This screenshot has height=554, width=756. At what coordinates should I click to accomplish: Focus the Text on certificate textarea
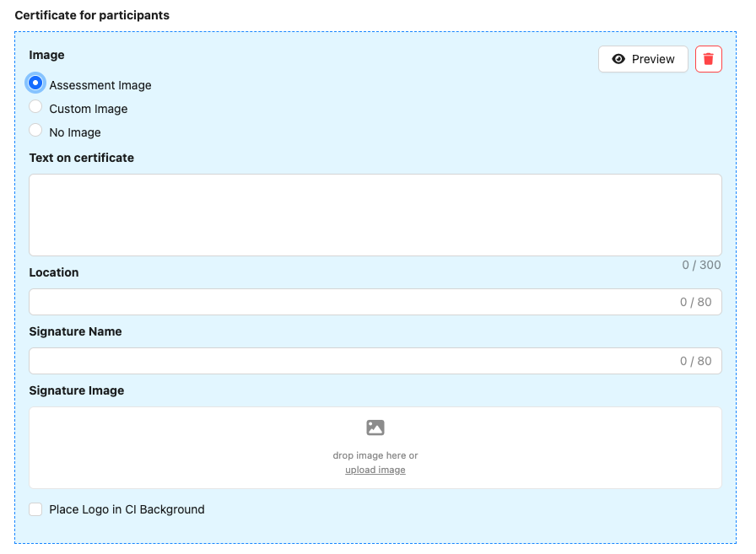(375, 215)
